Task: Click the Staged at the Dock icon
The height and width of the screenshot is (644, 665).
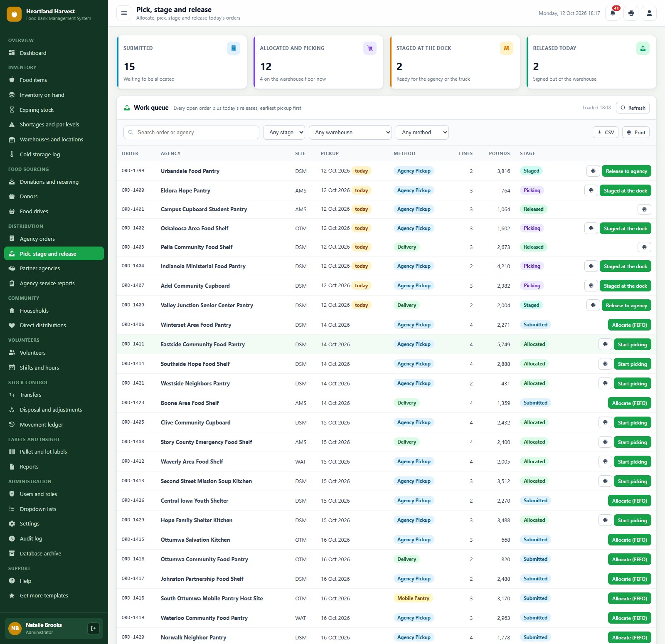Action: click(x=507, y=48)
